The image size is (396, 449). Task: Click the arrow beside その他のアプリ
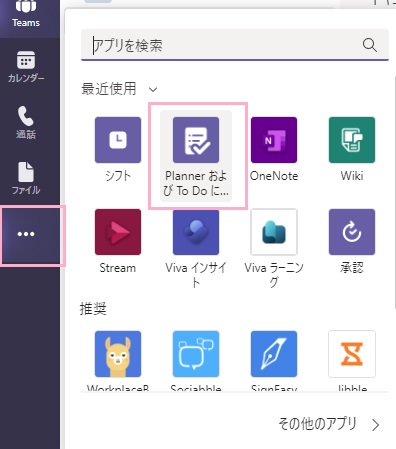376,425
